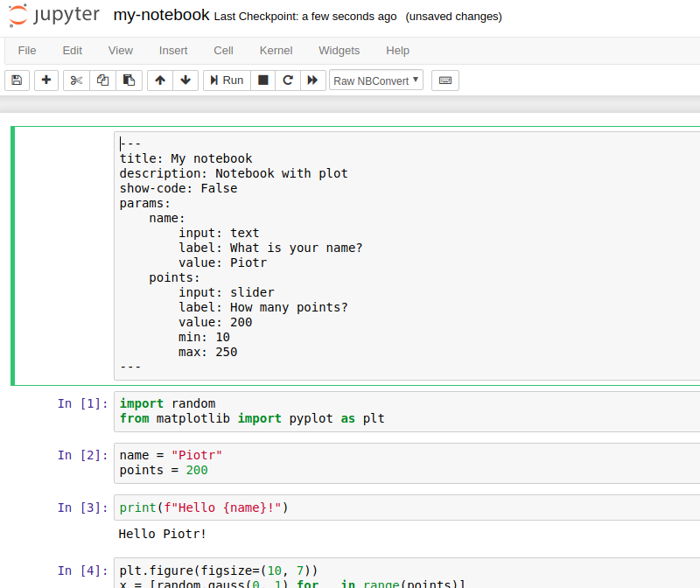
Task: Cut selected cell using the scissors icon
Action: coord(75,80)
